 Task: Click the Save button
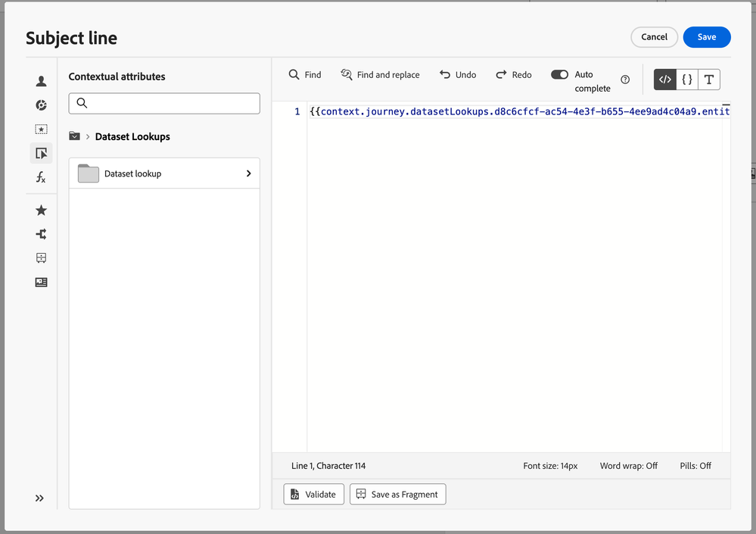click(706, 37)
